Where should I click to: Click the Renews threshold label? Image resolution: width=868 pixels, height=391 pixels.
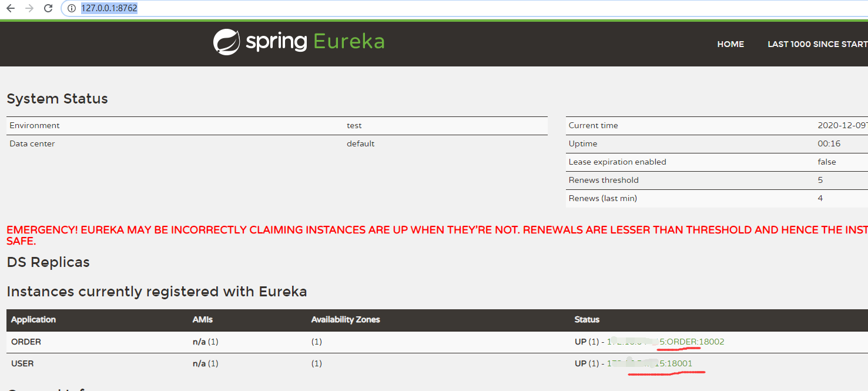click(x=604, y=180)
